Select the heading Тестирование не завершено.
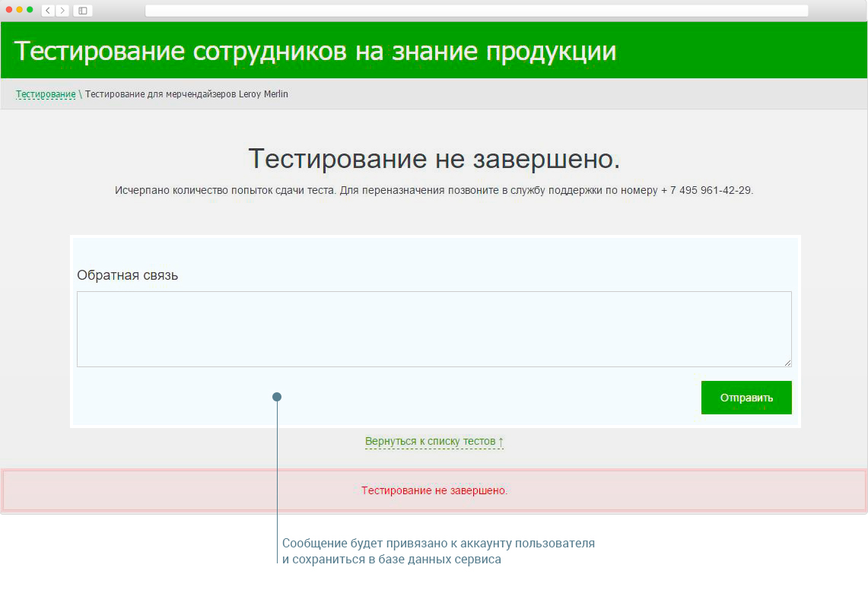This screenshot has width=868, height=593. click(x=434, y=159)
